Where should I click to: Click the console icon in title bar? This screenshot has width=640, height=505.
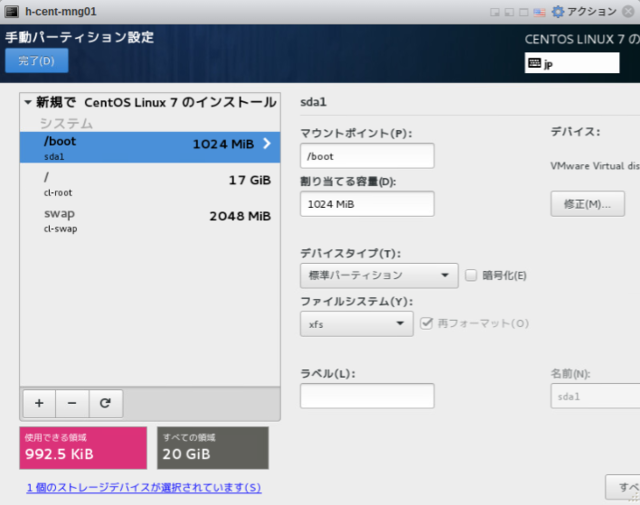(11, 11)
